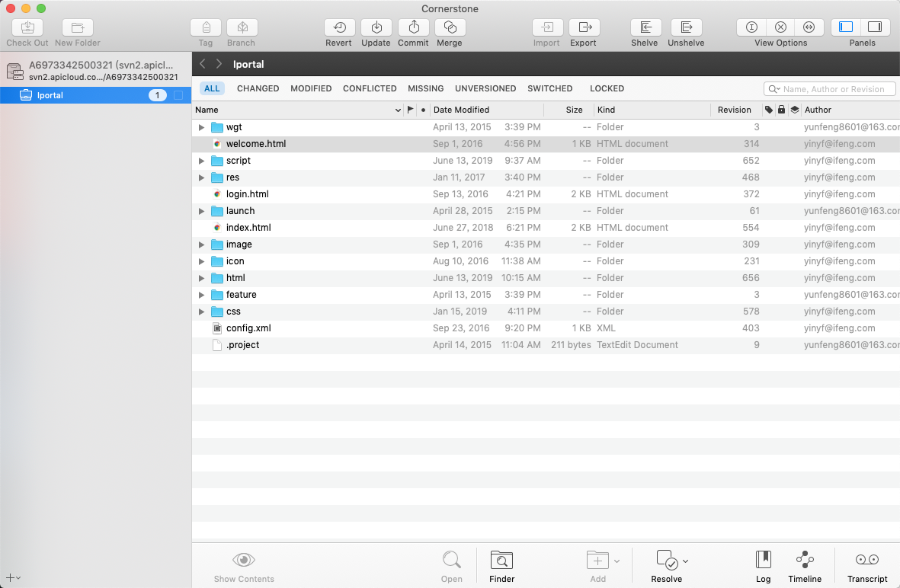Filter by UNVERSIONED files
Screen dimensions: 900x588
point(485,88)
